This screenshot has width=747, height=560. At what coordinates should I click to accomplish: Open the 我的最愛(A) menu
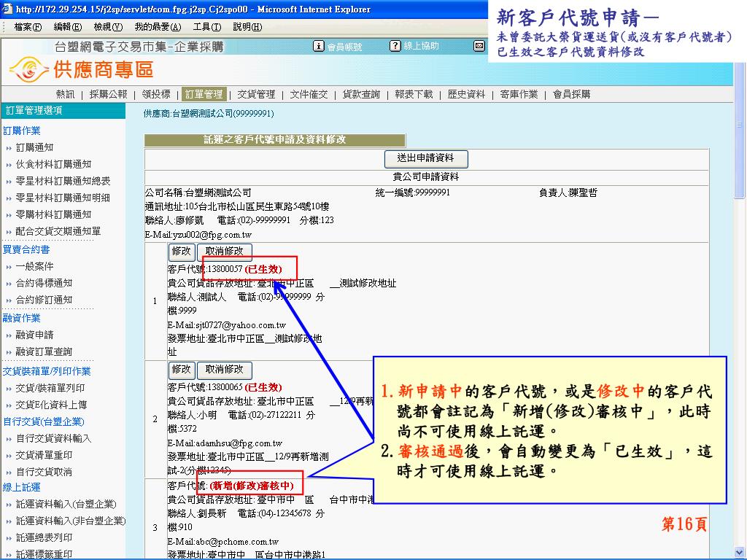click(x=158, y=27)
